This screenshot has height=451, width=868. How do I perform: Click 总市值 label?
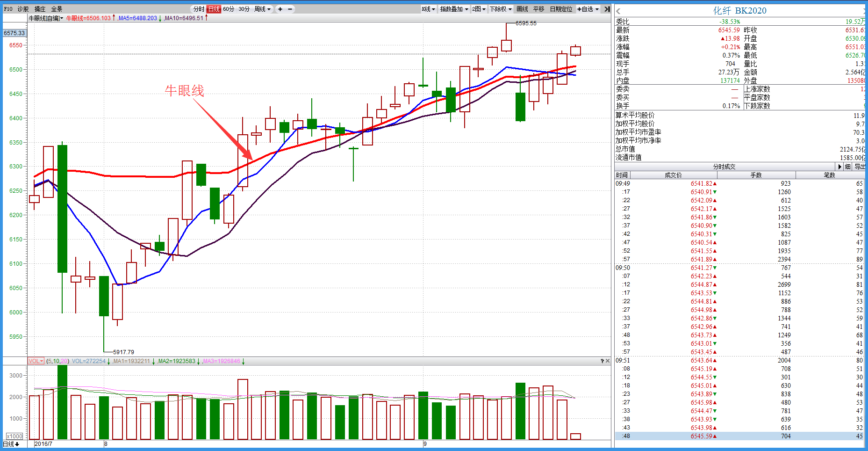click(625, 149)
